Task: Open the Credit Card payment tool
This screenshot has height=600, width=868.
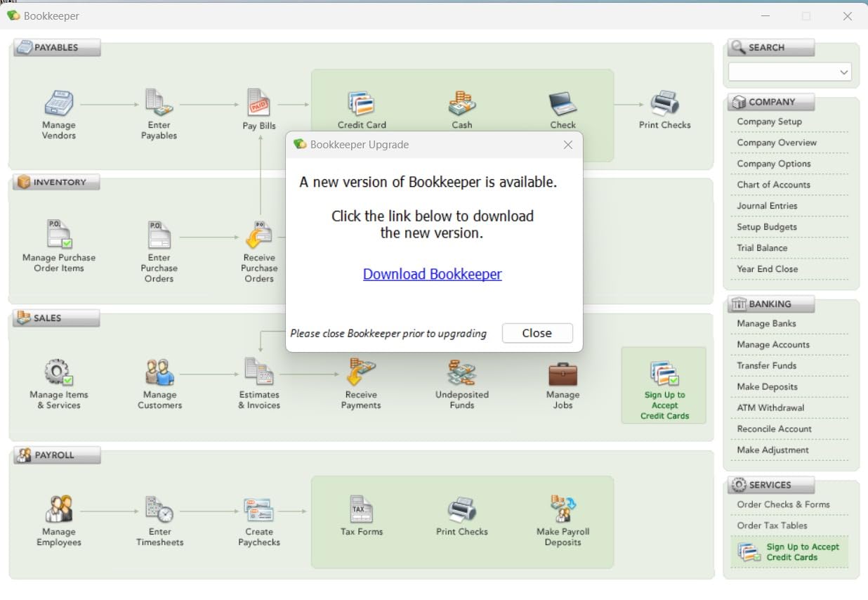Action: point(361,103)
